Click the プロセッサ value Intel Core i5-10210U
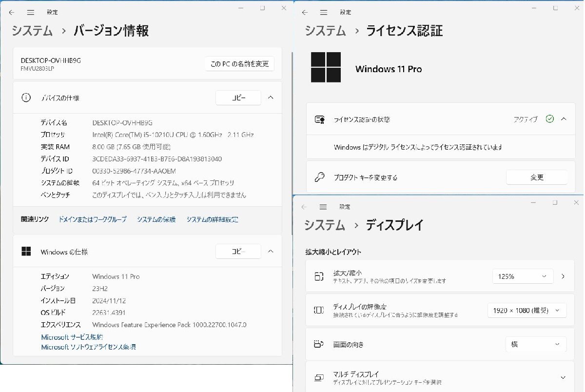This screenshot has height=392, width=585. [173, 135]
